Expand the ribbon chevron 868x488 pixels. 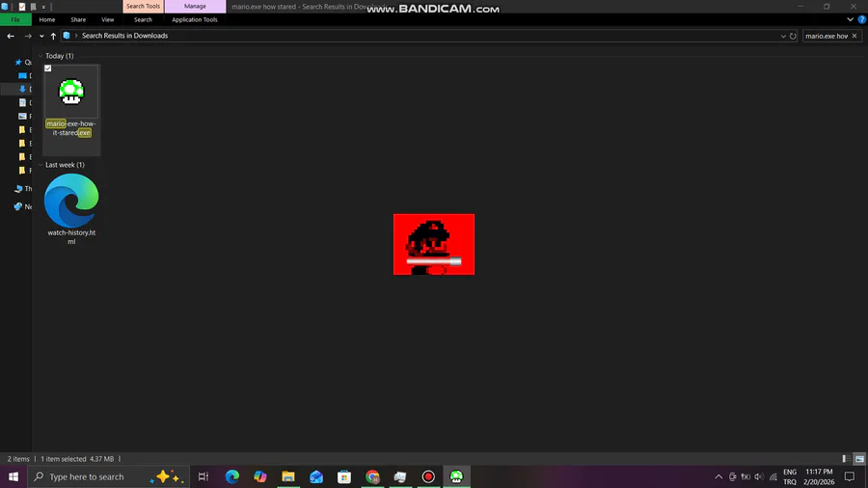point(850,19)
